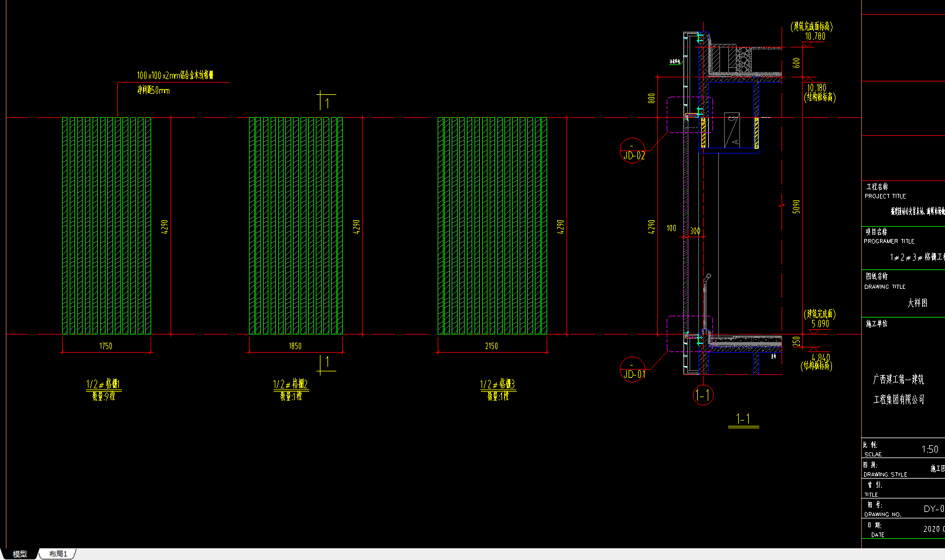Click the 100x100x2mm aluminum grille annotation
The image size is (945, 560).
point(175,75)
